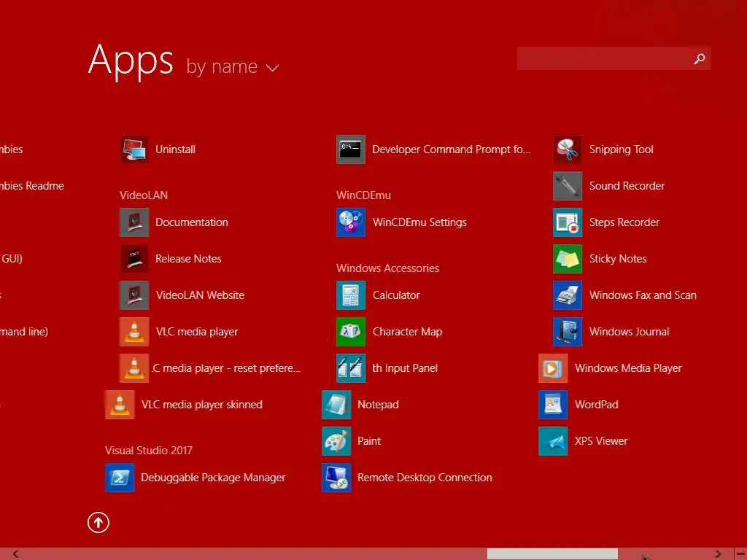The width and height of the screenshot is (747, 560).
Task: Launch the Notepad icon
Action: (x=336, y=405)
